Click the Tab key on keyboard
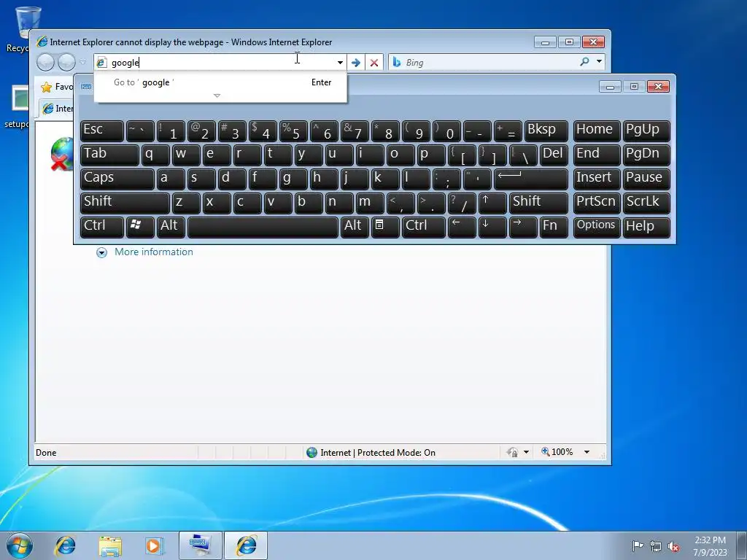This screenshot has width=747, height=560. pos(109,155)
